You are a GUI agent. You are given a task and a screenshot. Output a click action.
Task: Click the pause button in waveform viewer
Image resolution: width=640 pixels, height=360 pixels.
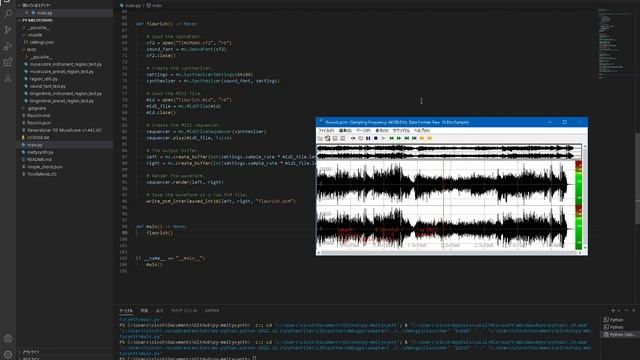[x=368, y=138]
